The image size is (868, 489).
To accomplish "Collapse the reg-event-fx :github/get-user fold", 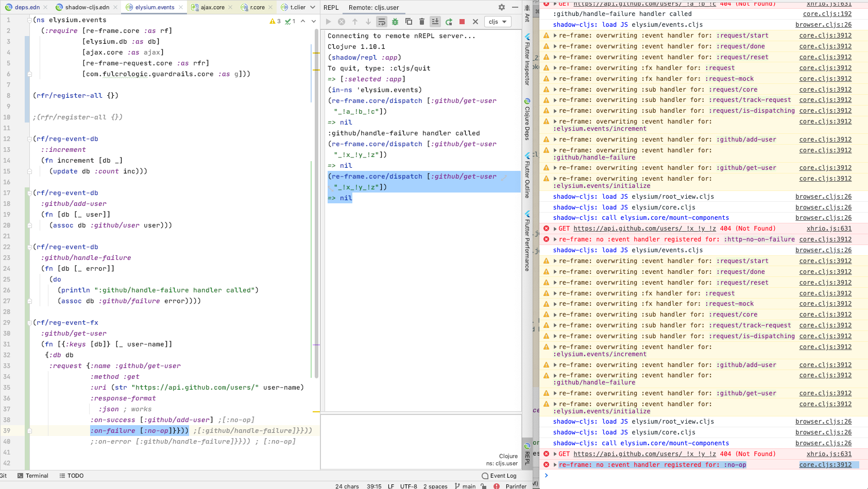I will [x=29, y=323].
